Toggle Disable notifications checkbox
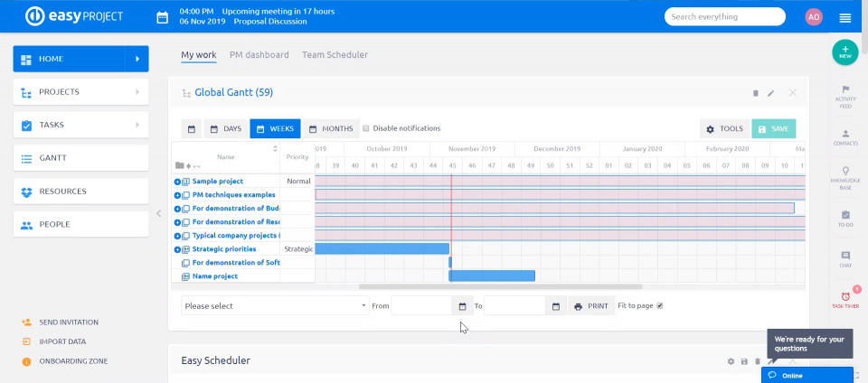The width and height of the screenshot is (868, 383). [366, 129]
